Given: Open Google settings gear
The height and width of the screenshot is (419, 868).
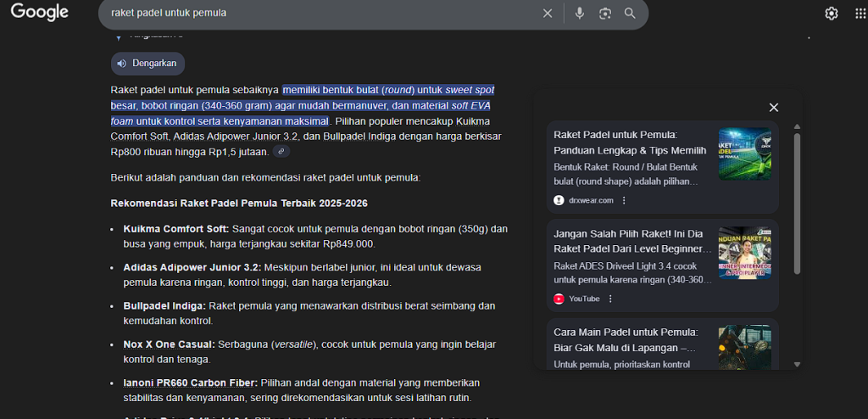Looking at the screenshot, I should coord(832,14).
